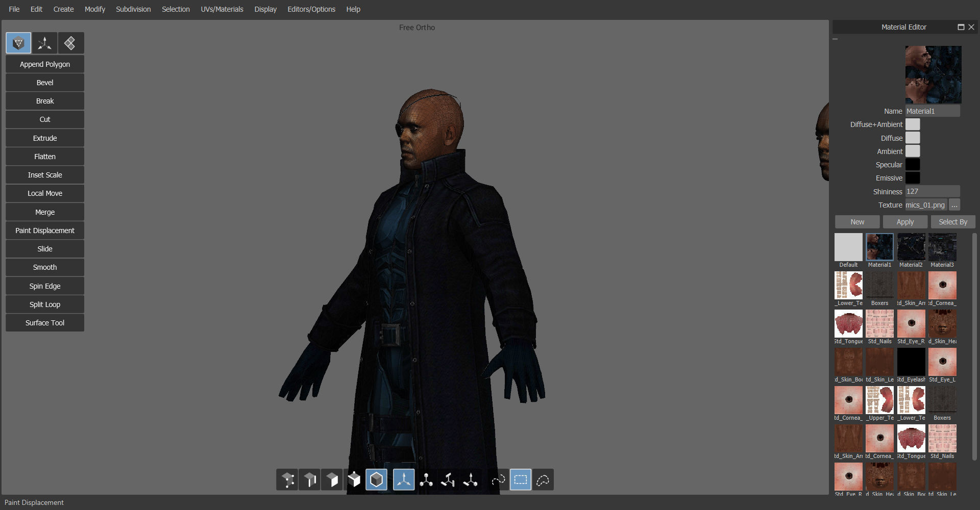
Task: Open the Selection menu
Action: [x=176, y=9]
